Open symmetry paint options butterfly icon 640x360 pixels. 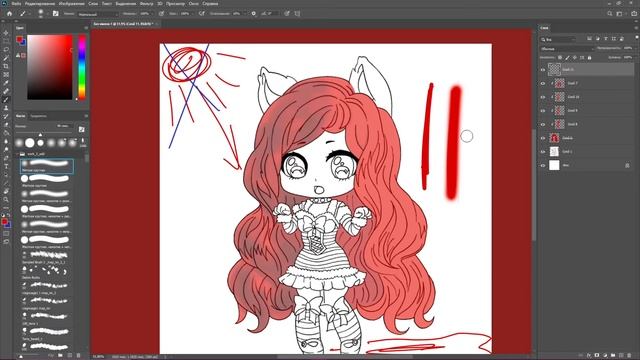tap(297, 13)
